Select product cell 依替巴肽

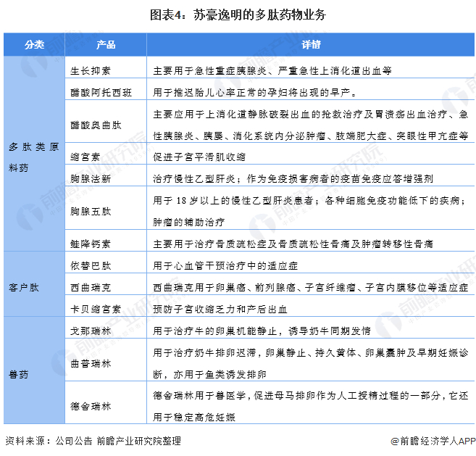(106, 262)
